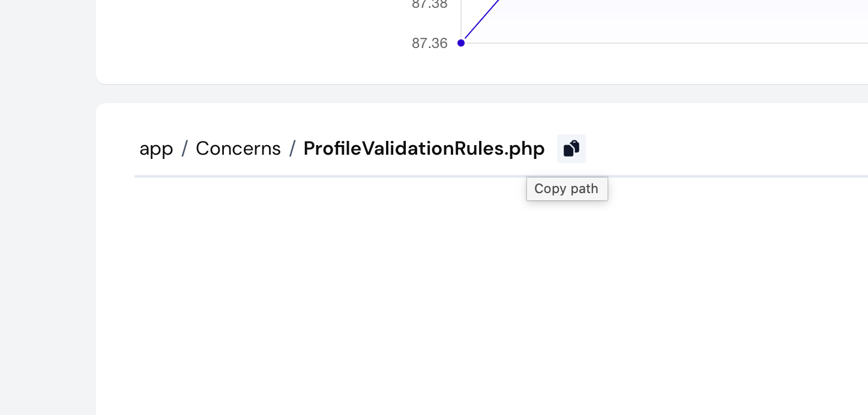Viewport: 868px width, 415px height.
Task: Click the Copy path tooltip
Action: 567,188
